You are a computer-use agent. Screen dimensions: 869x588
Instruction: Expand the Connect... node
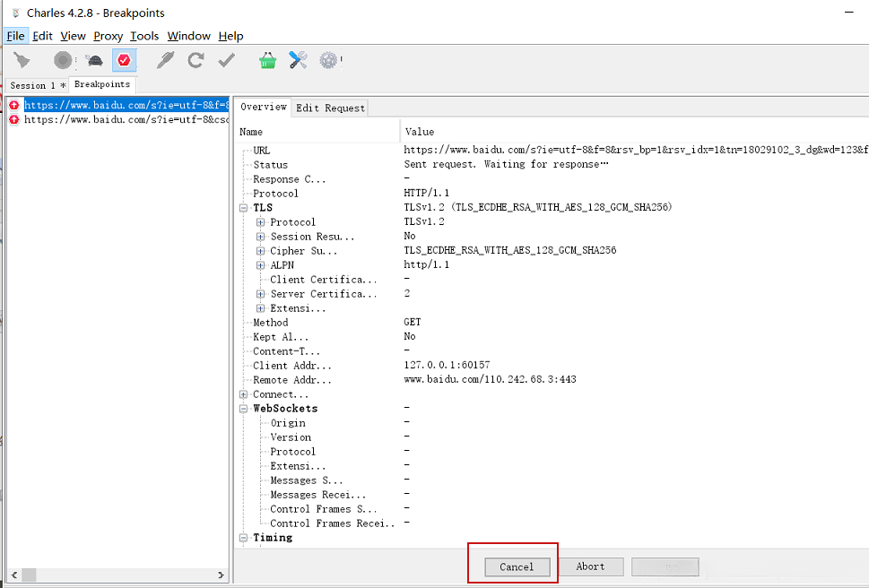click(243, 394)
